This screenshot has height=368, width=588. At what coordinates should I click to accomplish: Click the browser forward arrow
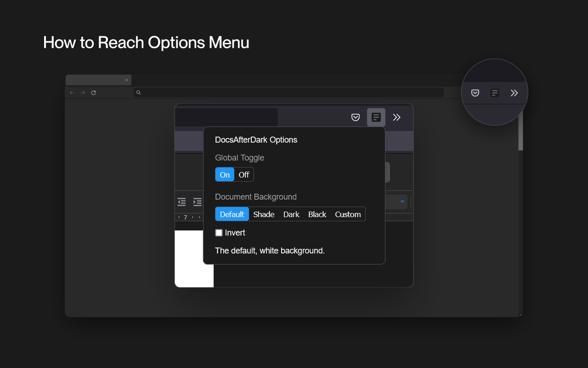coord(83,92)
